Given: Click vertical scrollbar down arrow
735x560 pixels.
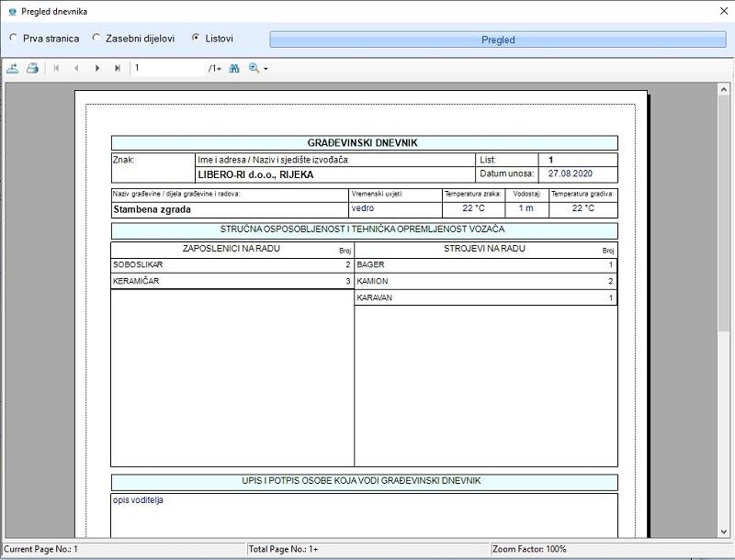Looking at the screenshot, I should pyautogui.click(x=724, y=532).
